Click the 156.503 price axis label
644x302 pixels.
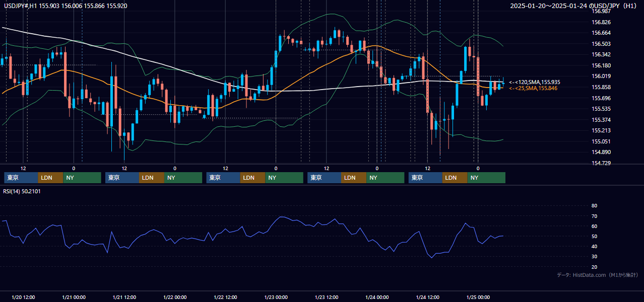point(601,44)
